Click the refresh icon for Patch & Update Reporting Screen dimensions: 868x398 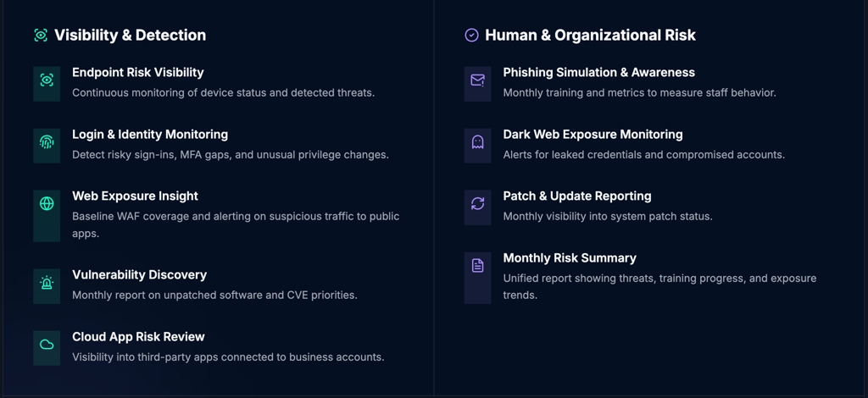477,203
